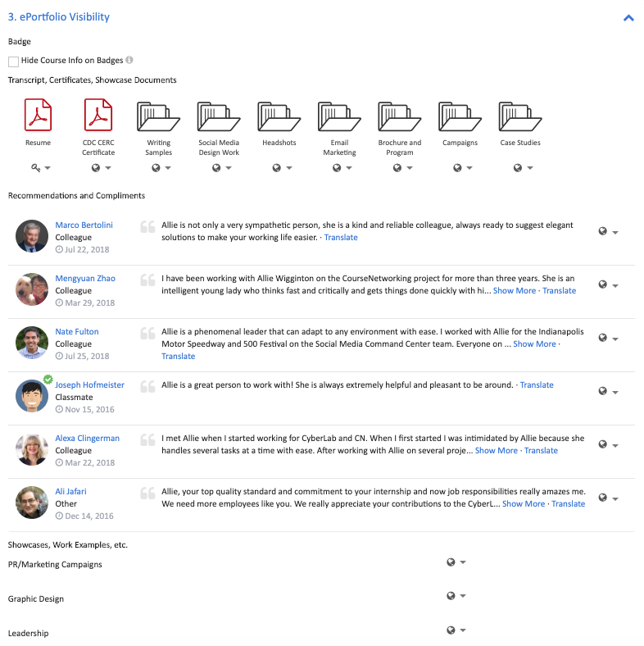
Task: Open visibility dropdown arrow under Brochure and Program
Action: point(410,168)
